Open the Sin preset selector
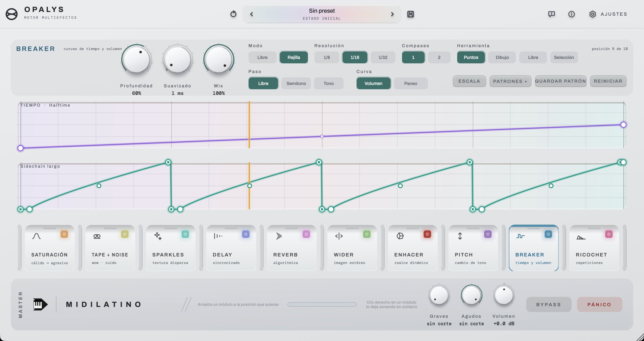644x341 pixels. [x=322, y=14]
